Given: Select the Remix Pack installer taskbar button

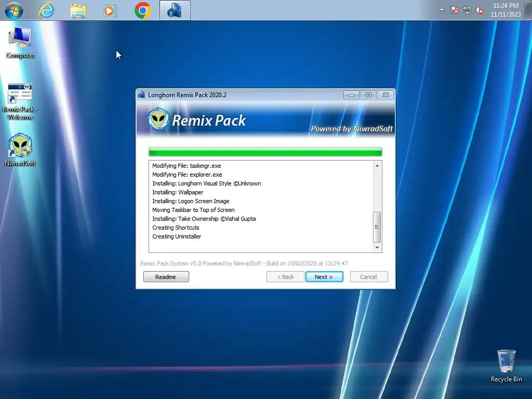Looking at the screenshot, I should pos(175,10).
